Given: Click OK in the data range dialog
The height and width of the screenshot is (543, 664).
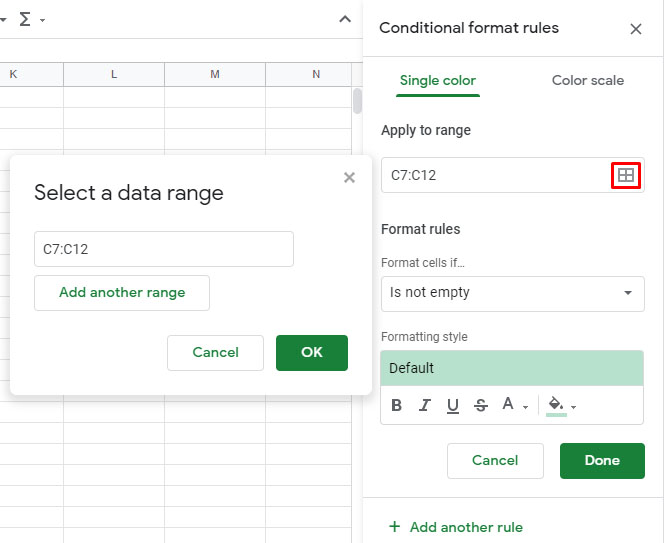Looking at the screenshot, I should point(312,352).
